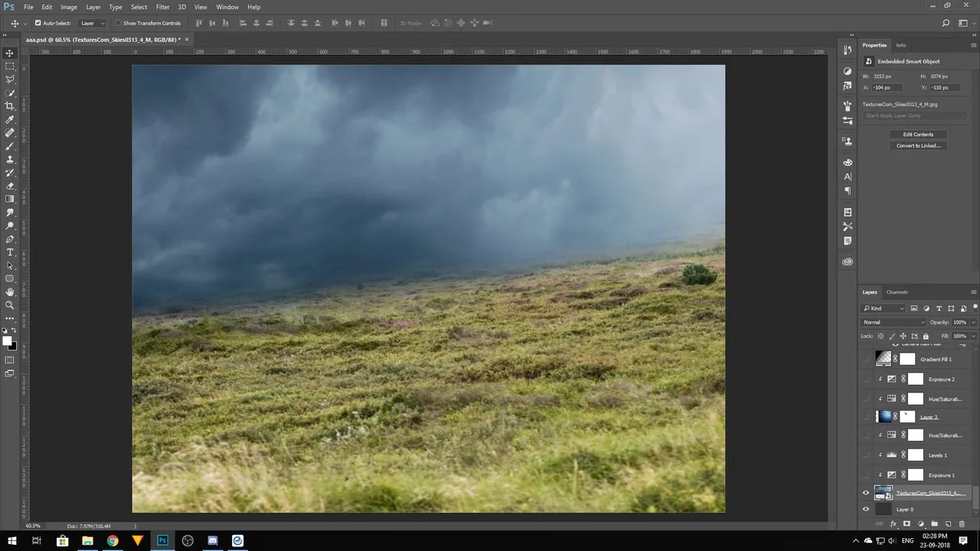The image size is (980, 551).
Task: Add a layer mask from Layers footer
Action: click(906, 524)
